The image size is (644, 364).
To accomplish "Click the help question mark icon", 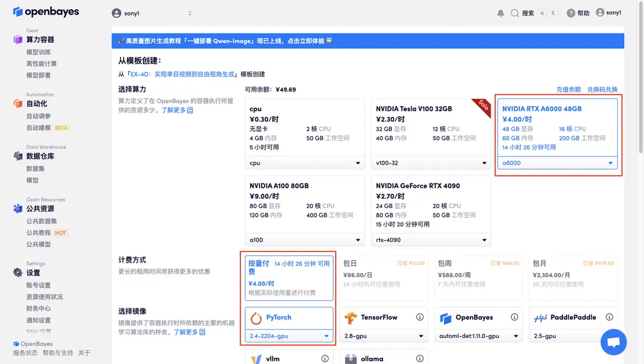I will click(x=571, y=13).
